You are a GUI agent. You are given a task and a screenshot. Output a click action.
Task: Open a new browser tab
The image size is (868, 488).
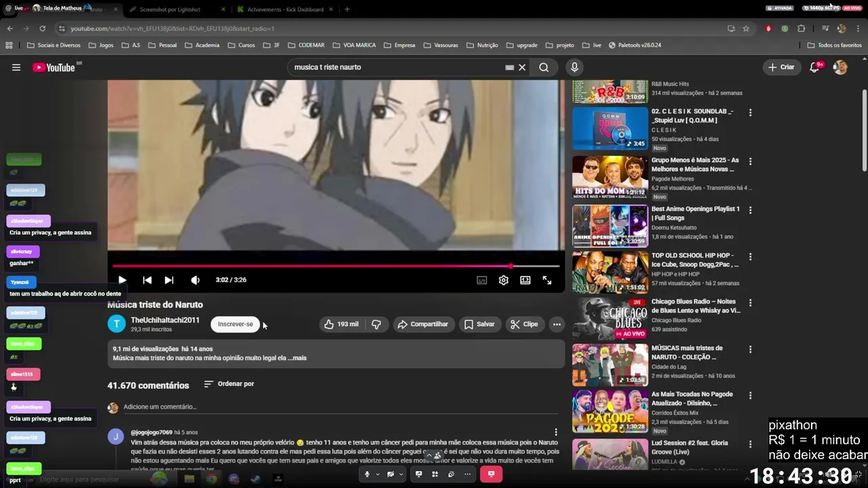[x=347, y=9]
